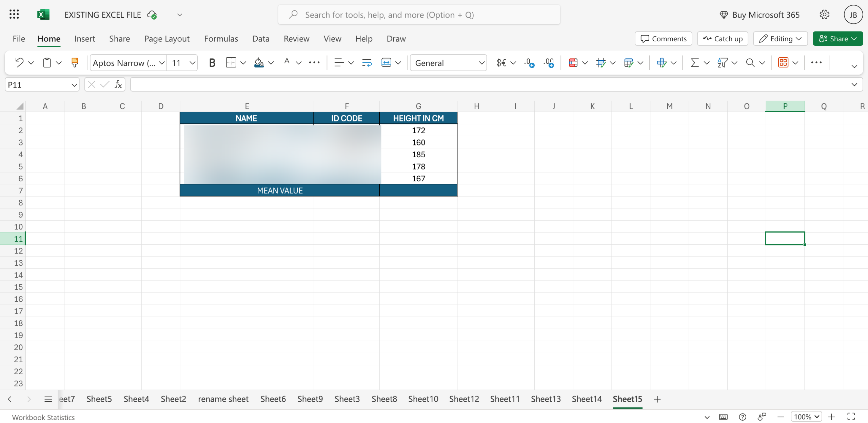Click the Undo icon

coord(19,63)
